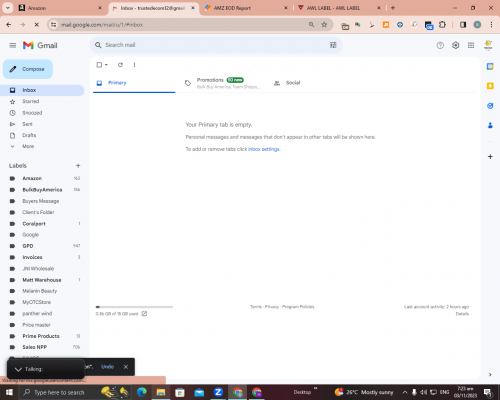Click the Details link

[x=462, y=314]
